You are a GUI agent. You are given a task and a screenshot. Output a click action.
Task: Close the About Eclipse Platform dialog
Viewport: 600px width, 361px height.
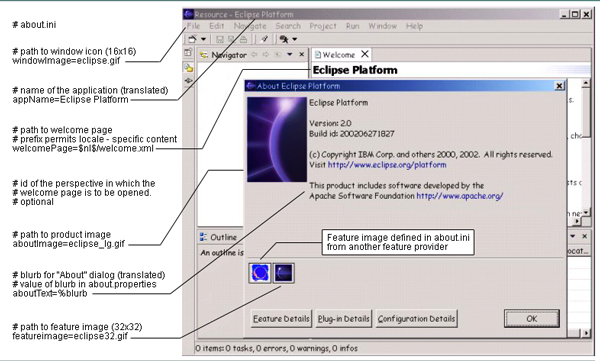559,86
